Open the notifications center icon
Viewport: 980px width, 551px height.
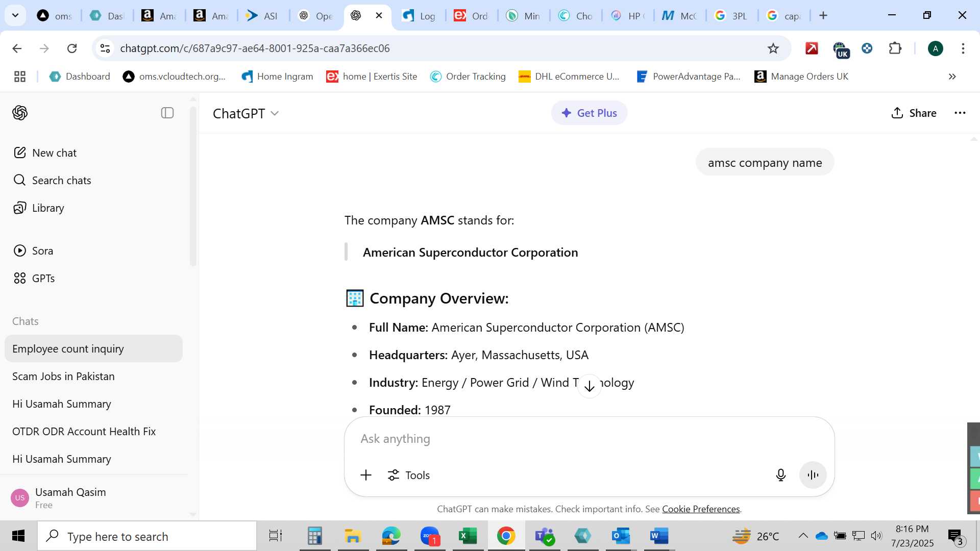pyautogui.click(x=955, y=536)
